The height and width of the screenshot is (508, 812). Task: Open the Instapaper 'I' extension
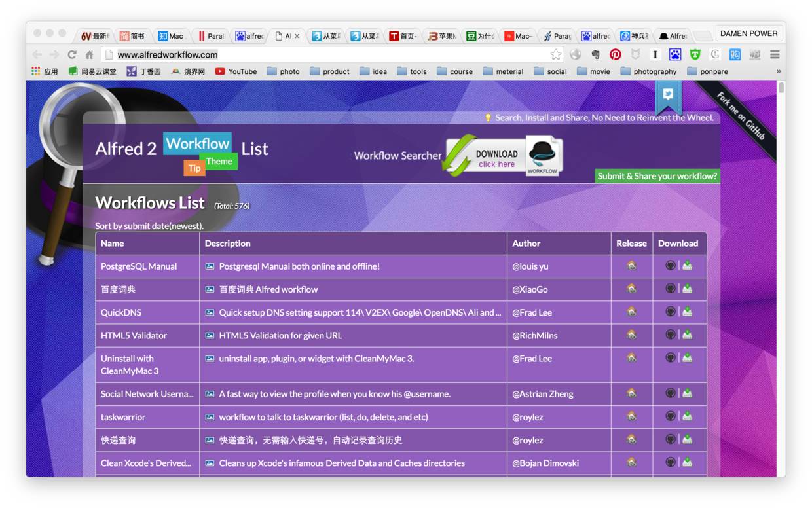[655, 54]
